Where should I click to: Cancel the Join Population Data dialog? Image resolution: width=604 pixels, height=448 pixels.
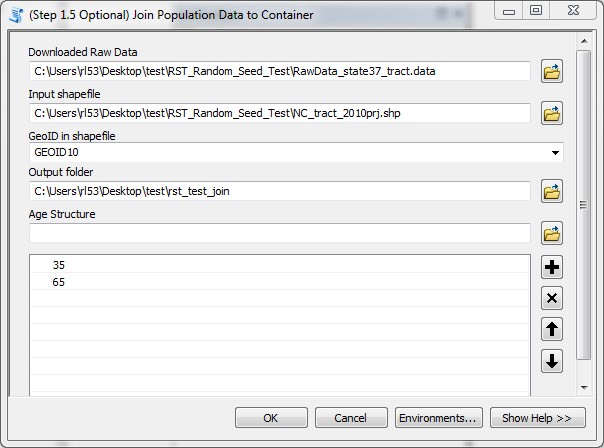coord(351,417)
